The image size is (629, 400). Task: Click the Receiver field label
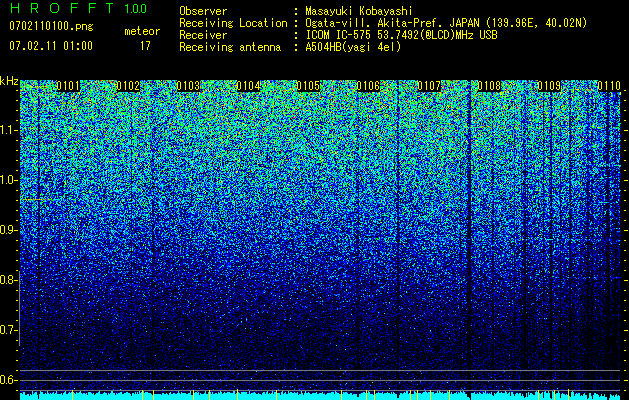click(x=203, y=35)
